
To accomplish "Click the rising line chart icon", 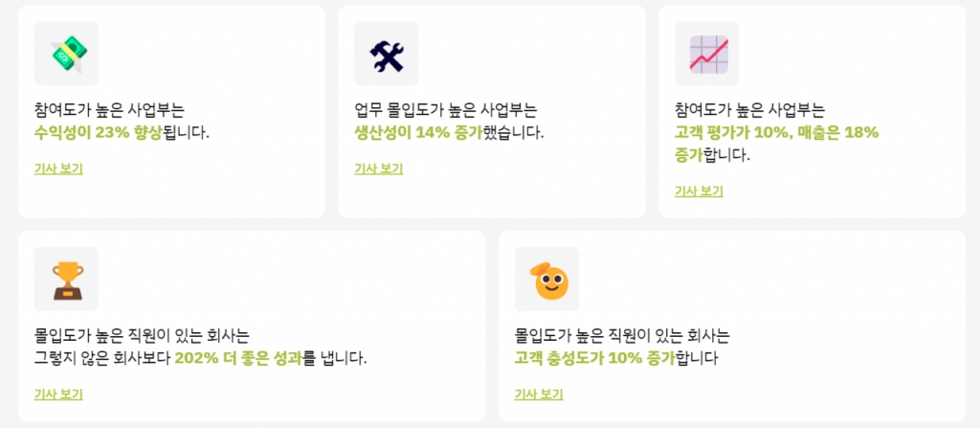I will (707, 54).
